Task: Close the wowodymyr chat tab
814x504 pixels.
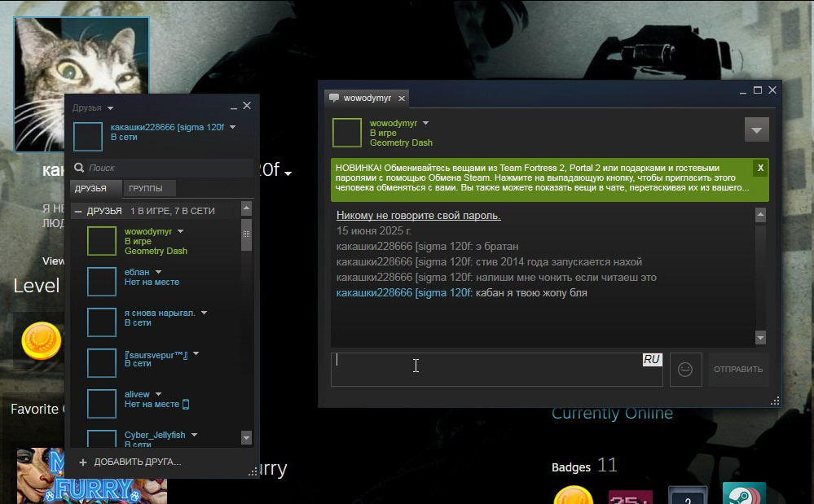Action: pyautogui.click(x=402, y=99)
